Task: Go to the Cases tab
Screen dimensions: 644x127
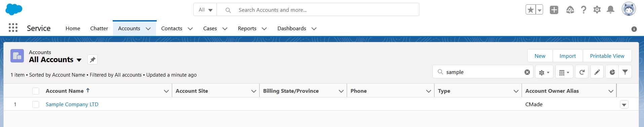Action: (x=210, y=29)
